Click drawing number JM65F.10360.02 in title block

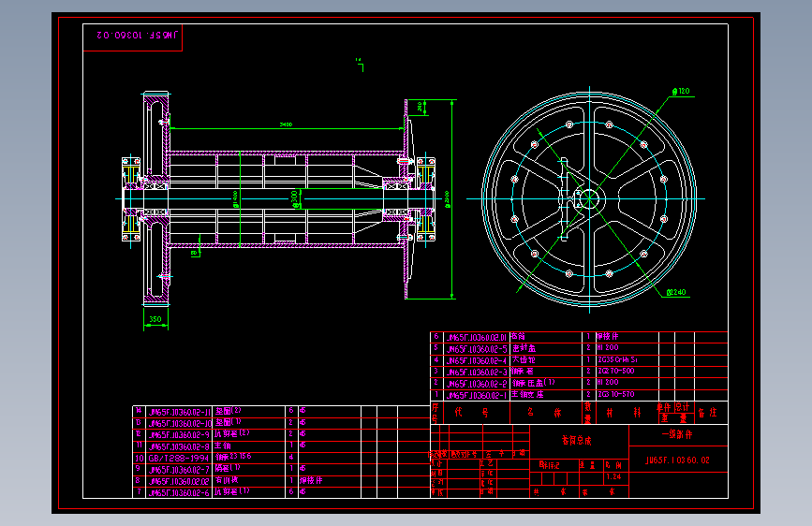[x=677, y=460]
